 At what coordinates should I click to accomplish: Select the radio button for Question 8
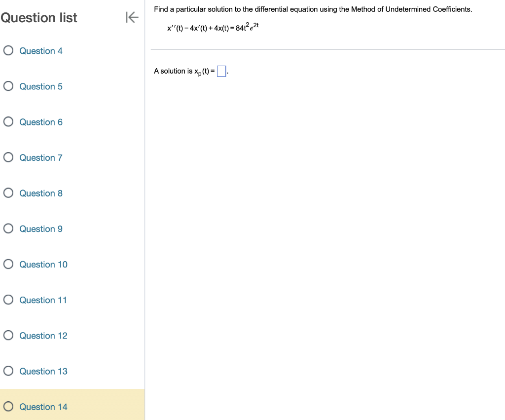(x=8, y=193)
